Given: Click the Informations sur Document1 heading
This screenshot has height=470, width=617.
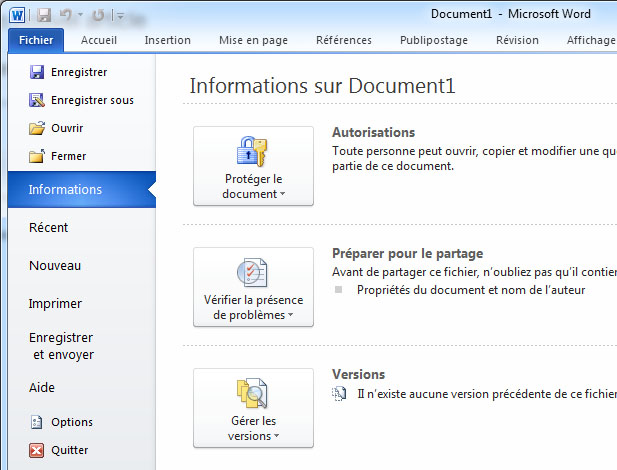Looking at the screenshot, I should click(x=322, y=86).
